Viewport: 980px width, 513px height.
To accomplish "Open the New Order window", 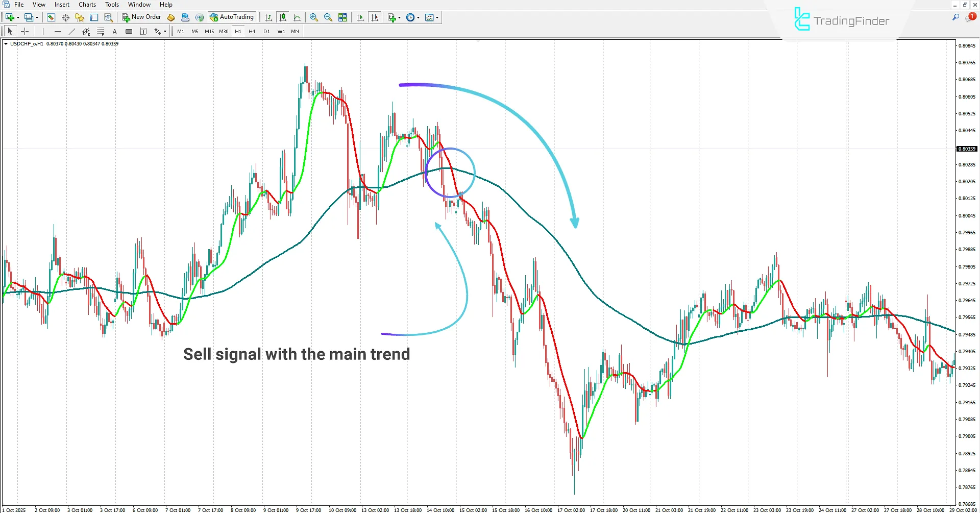I will pos(144,17).
